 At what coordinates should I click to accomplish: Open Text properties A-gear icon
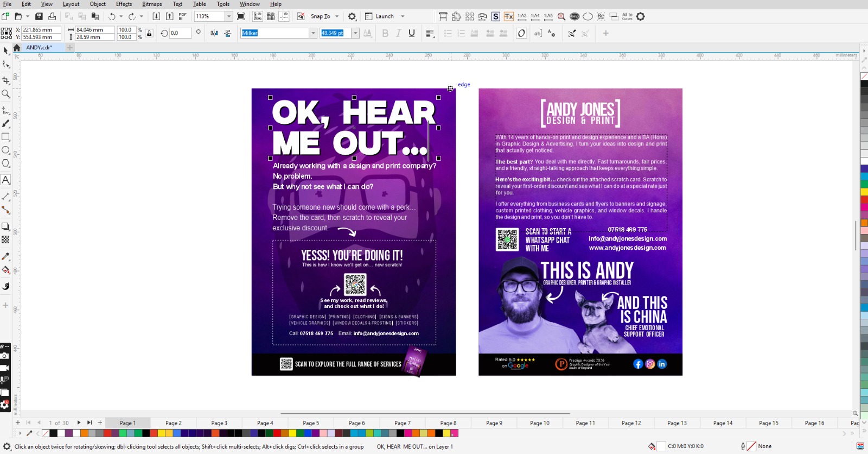551,33
